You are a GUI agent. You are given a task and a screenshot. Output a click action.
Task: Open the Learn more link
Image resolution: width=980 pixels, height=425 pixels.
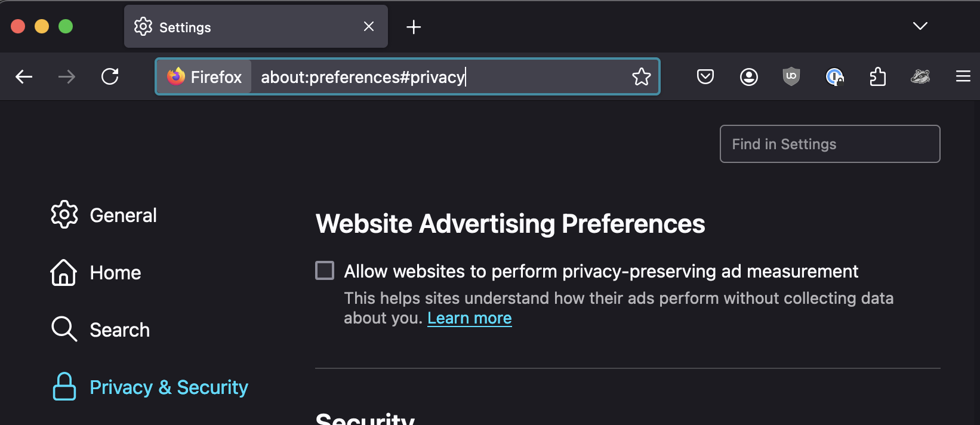click(x=470, y=318)
